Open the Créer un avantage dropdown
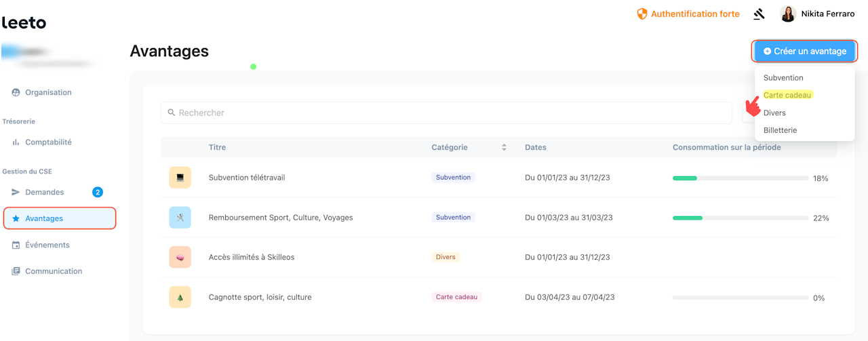 click(x=804, y=52)
